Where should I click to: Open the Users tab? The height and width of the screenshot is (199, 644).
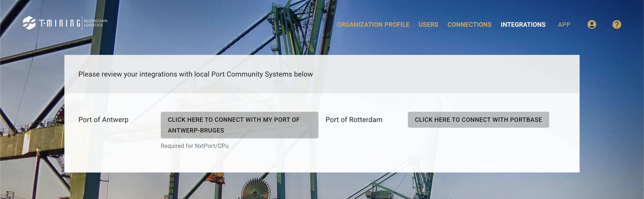428,24
